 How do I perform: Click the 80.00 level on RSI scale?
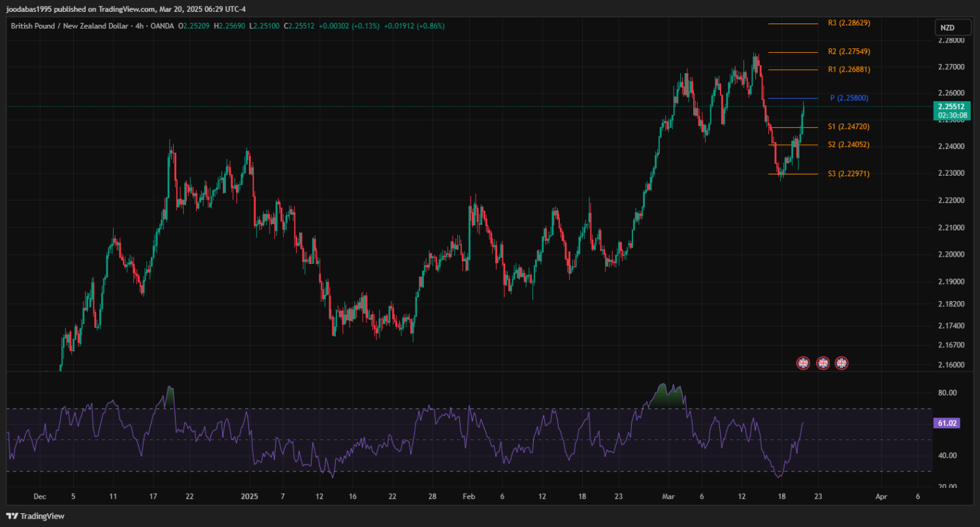click(x=947, y=393)
